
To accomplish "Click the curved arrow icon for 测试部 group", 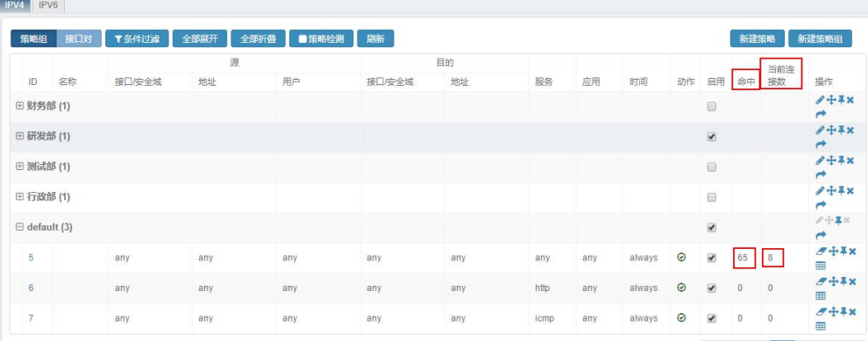I will tap(821, 174).
